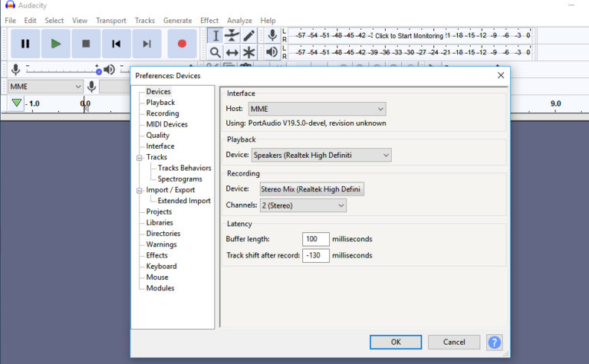Viewport: 589px width, 364px height.
Task: Select Playback in preferences tree
Action: coord(160,103)
